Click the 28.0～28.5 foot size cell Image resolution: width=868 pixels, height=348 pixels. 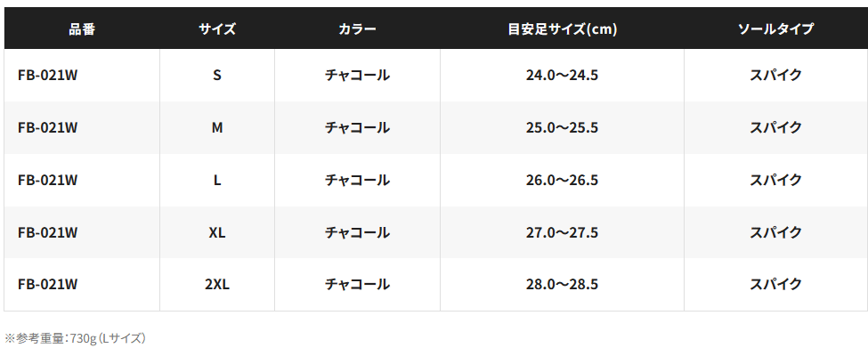pos(562,285)
